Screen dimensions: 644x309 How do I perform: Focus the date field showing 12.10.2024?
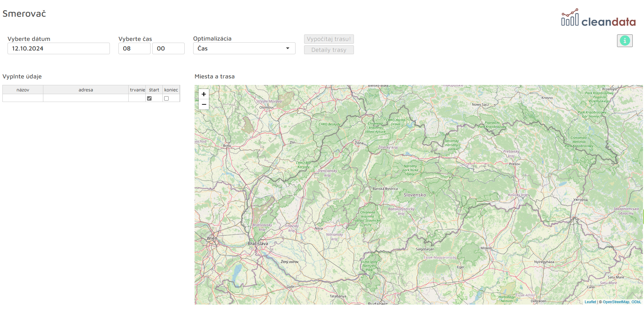(59, 48)
